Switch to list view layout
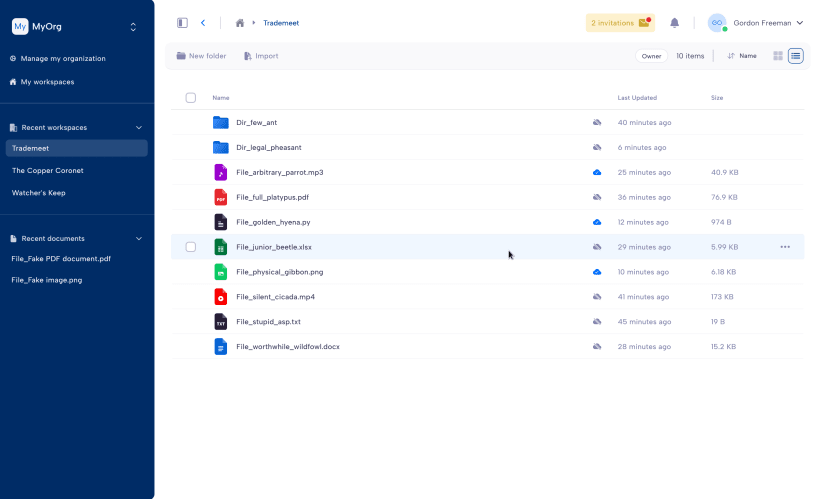 click(x=795, y=56)
